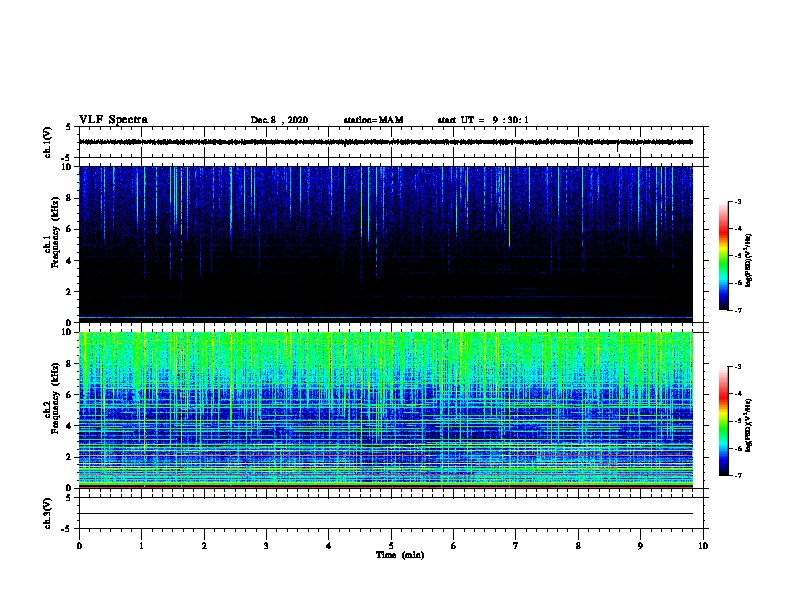Click the ch.1 voltage waveform trace
792x612 pixels.
point(386,142)
